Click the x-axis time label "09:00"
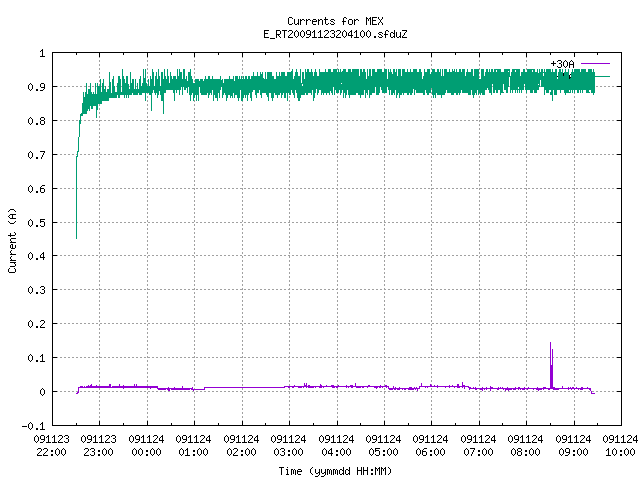 click(573, 452)
